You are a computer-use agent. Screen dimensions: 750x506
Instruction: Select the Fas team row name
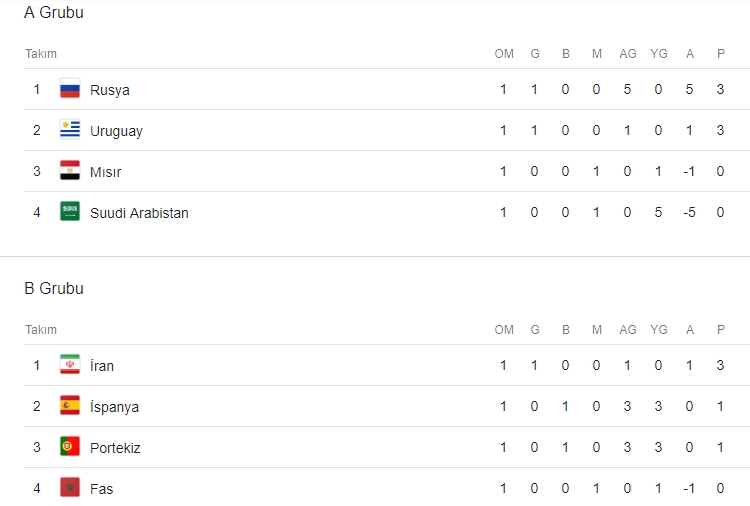tap(102, 489)
